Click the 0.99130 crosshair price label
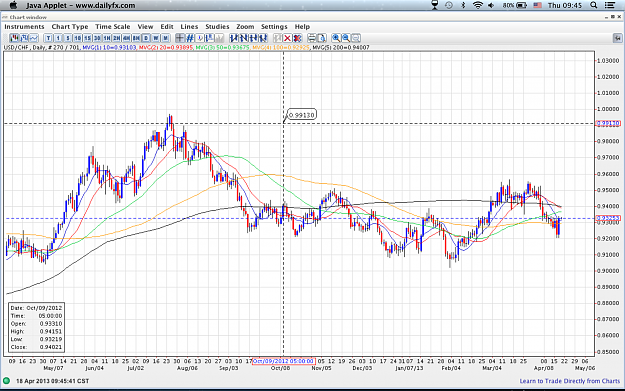Image resolution: width=625 pixels, height=391 pixels. point(302,115)
